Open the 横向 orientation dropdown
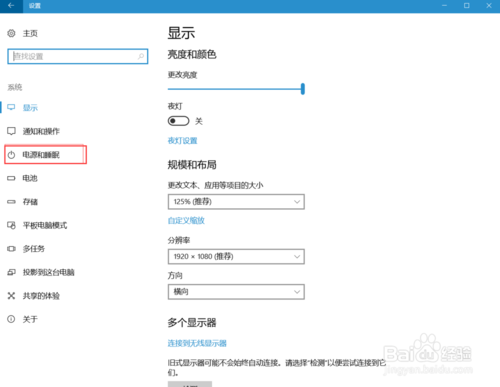The image size is (500, 387). tap(236, 292)
